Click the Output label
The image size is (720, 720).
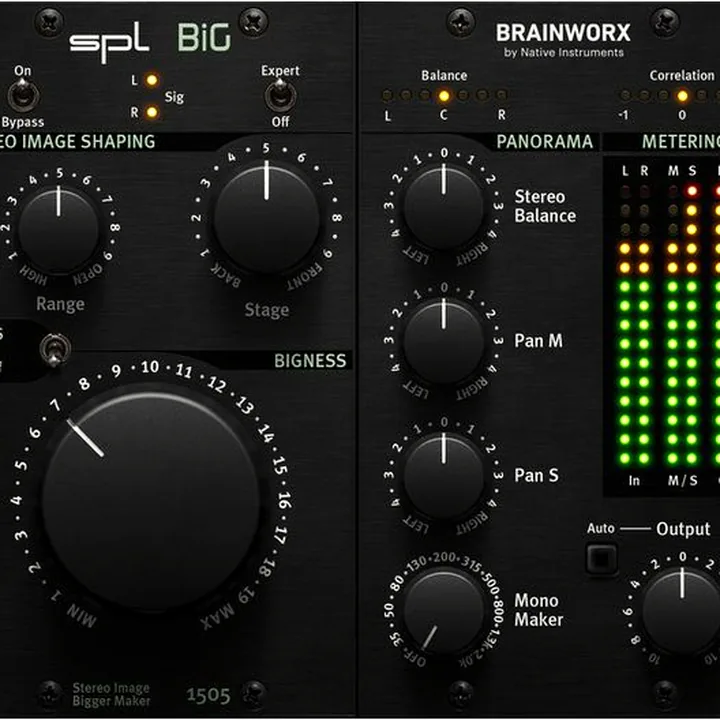683,529
